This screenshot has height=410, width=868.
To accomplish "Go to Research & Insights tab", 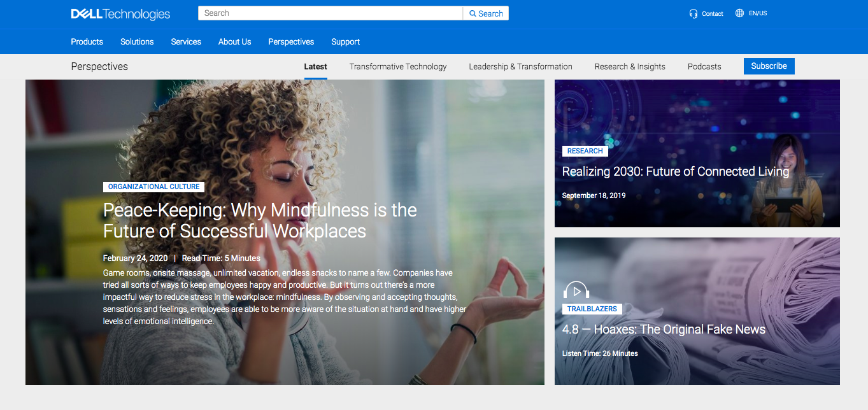I will (x=630, y=67).
